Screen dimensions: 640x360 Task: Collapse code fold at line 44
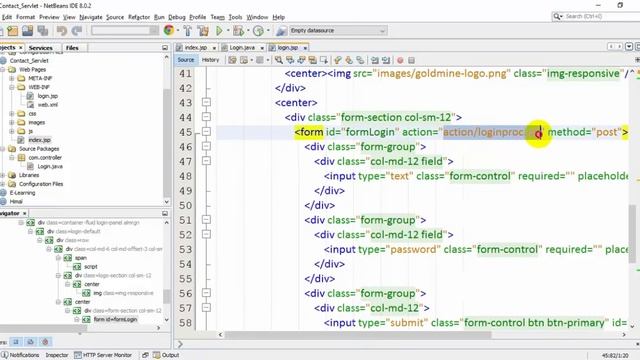click(x=207, y=117)
